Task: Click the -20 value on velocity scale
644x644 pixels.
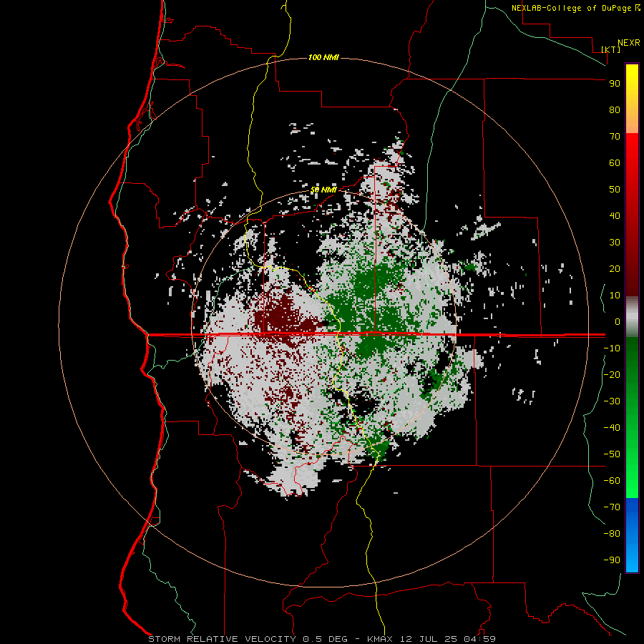Action: [x=612, y=374]
